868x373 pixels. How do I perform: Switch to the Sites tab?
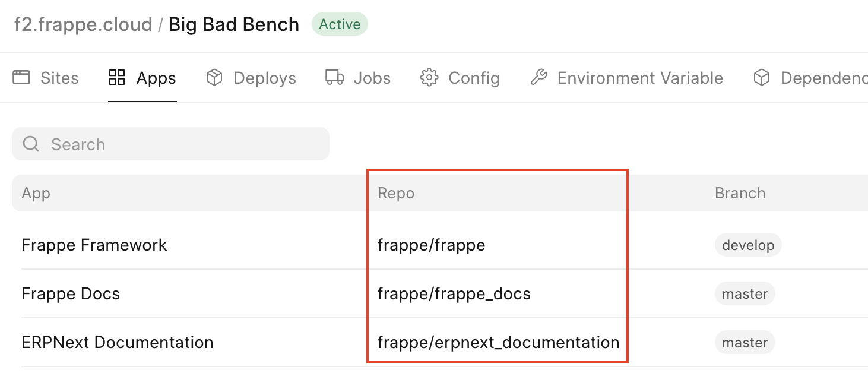pyautogui.click(x=59, y=78)
